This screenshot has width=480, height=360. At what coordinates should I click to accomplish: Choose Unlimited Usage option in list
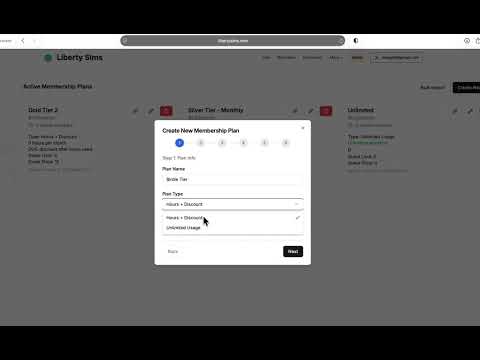(233, 228)
